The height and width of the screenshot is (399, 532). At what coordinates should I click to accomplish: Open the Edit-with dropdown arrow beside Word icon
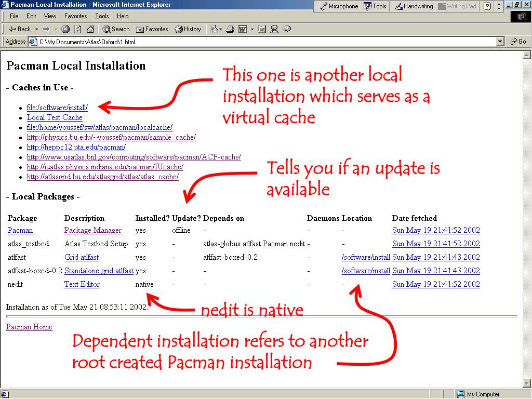[252, 29]
